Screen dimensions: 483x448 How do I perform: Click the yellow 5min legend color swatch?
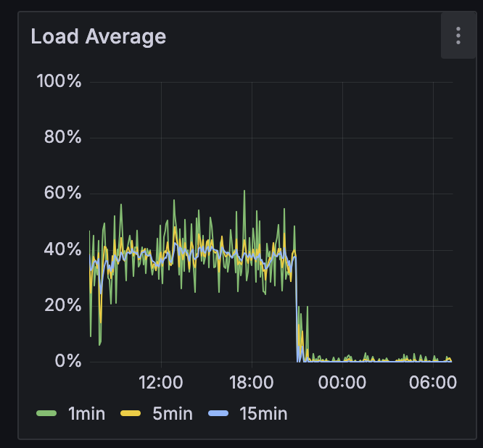[x=133, y=414]
